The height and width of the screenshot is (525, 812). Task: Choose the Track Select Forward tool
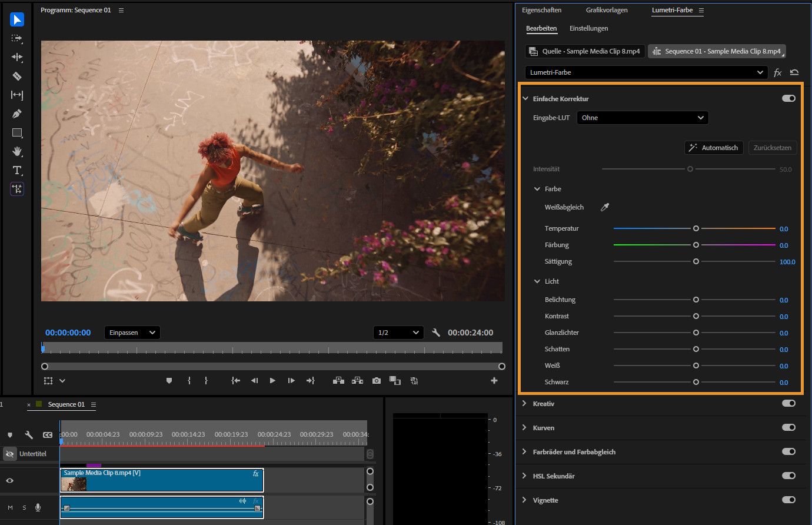click(x=17, y=38)
